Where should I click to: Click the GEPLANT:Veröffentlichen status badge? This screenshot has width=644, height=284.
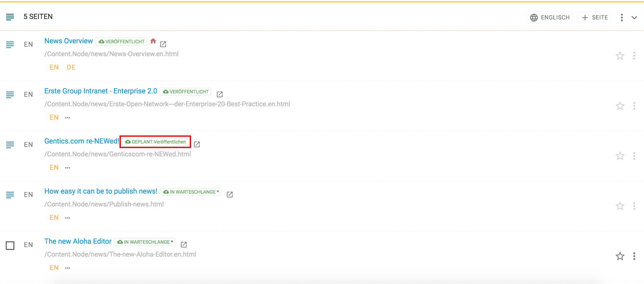click(156, 142)
